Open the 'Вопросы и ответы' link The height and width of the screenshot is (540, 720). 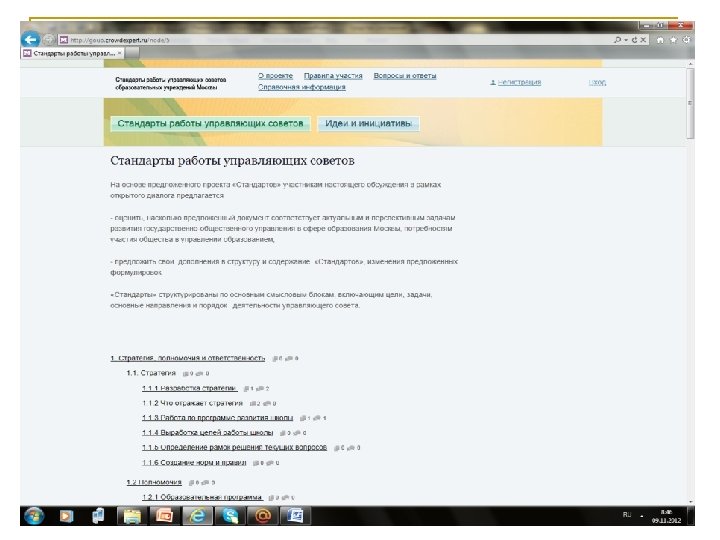(x=405, y=76)
